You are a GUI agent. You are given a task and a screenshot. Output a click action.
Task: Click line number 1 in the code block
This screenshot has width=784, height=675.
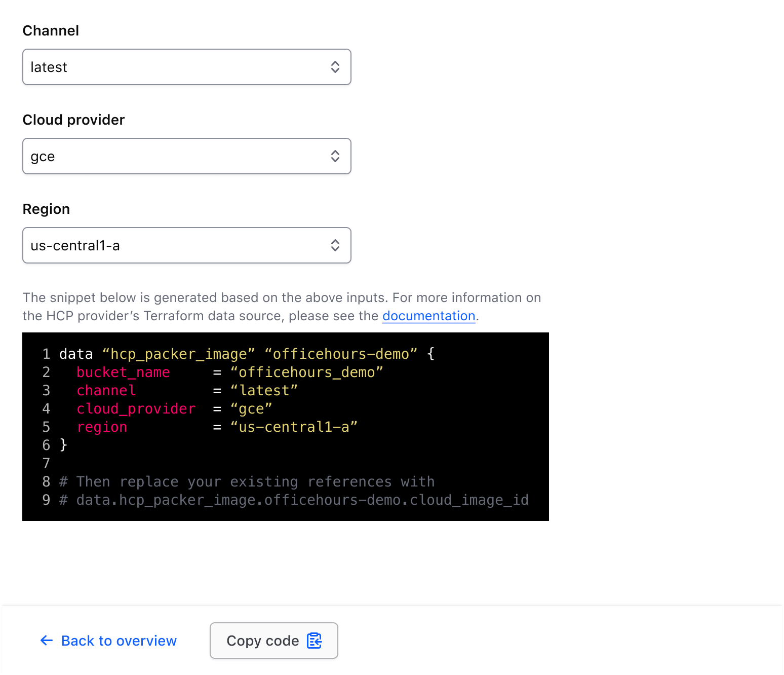tap(46, 354)
